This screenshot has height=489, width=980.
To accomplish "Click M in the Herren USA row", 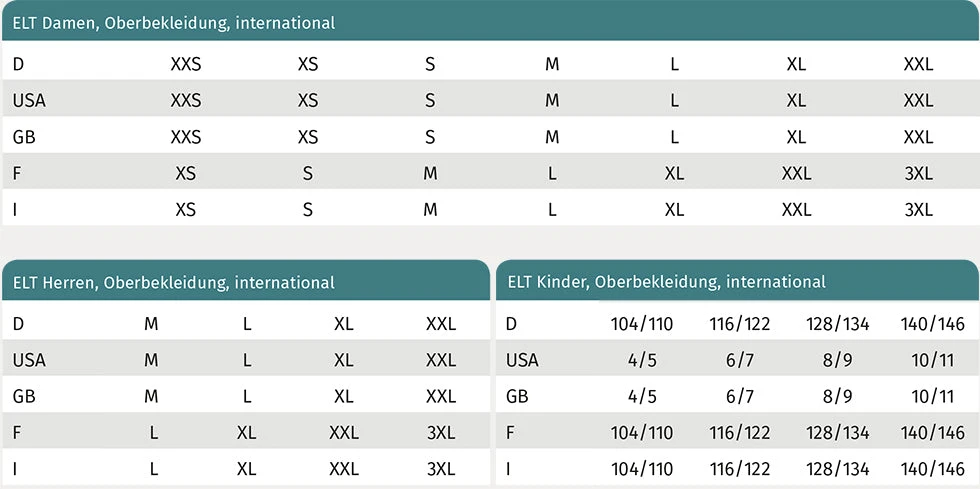I will (151, 360).
